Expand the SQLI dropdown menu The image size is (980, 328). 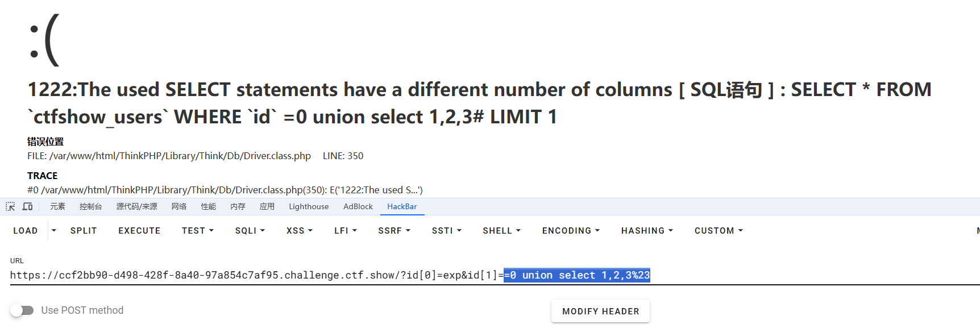pyautogui.click(x=250, y=231)
